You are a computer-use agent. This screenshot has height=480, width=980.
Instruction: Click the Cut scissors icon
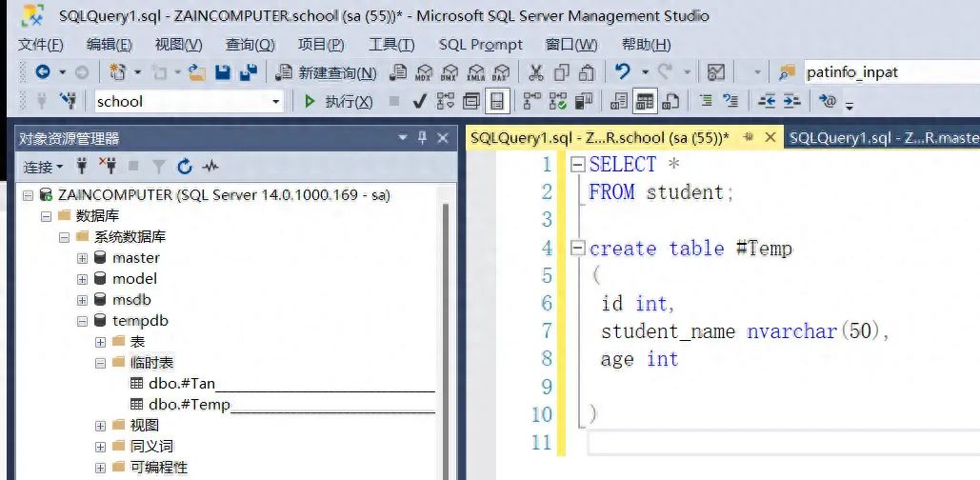(536, 73)
